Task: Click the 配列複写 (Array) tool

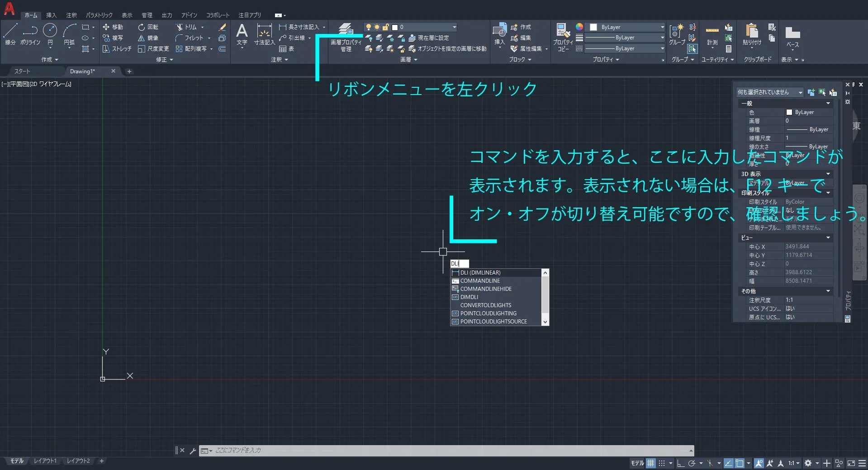Action: coord(191,49)
